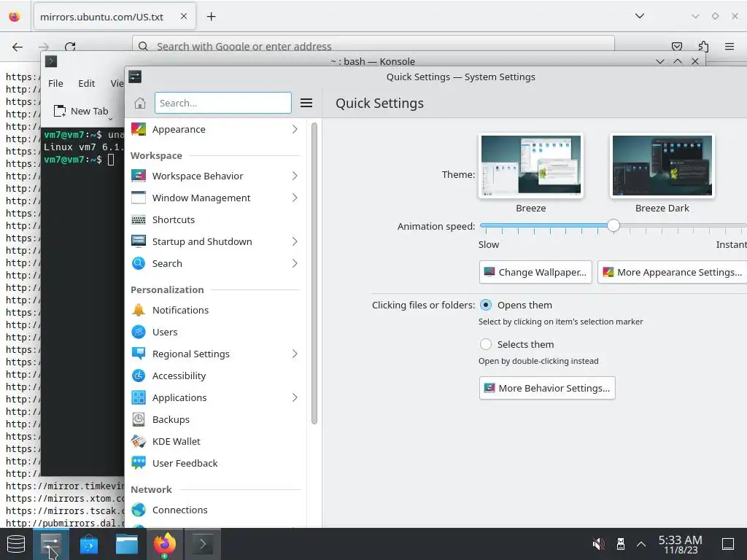The image size is (747, 560).
Task: Click the Notifications bell icon
Action: tap(139, 311)
